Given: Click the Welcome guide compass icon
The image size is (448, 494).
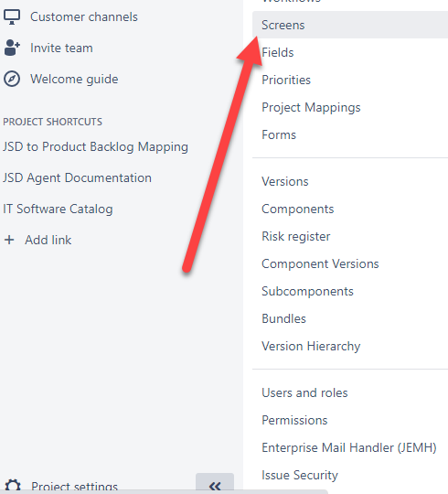Looking at the screenshot, I should [x=12, y=79].
